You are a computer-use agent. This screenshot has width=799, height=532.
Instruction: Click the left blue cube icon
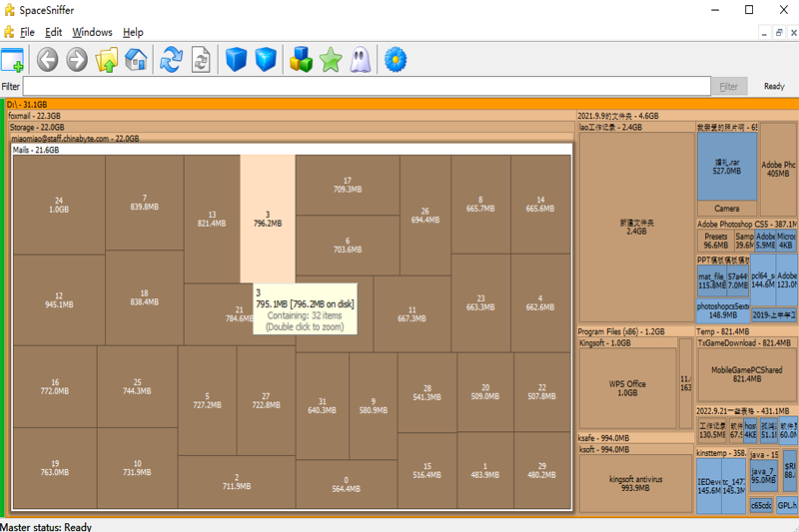pyautogui.click(x=236, y=60)
